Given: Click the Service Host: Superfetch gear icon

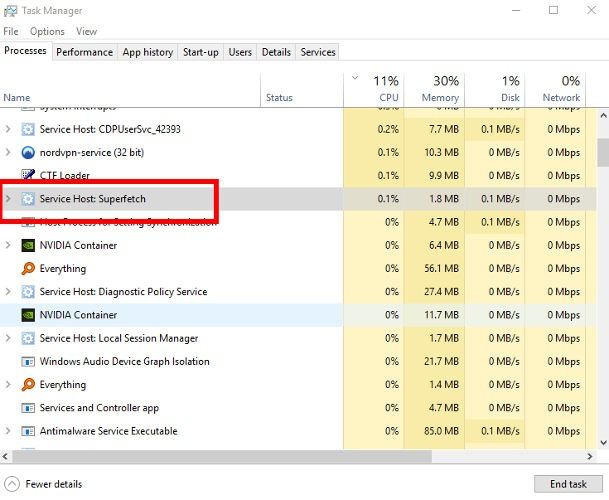Looking at the screenshot, I should pyautogui.click(x=28, y=199).
